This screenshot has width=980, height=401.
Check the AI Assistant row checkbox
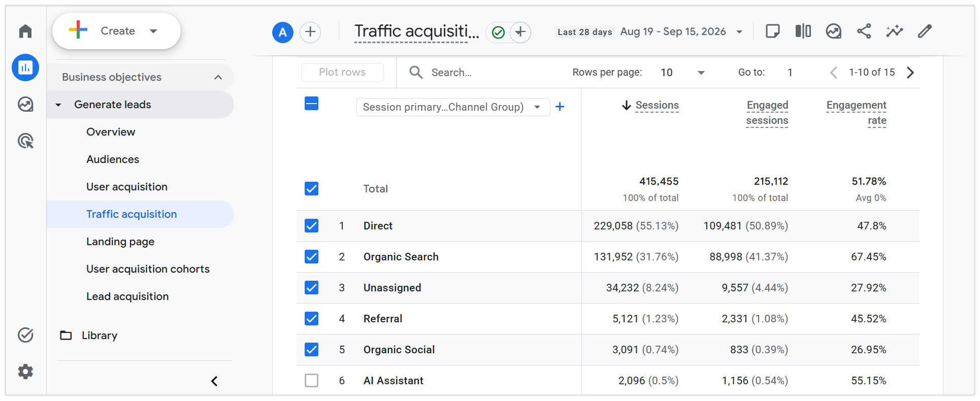[x=311, y=381]
